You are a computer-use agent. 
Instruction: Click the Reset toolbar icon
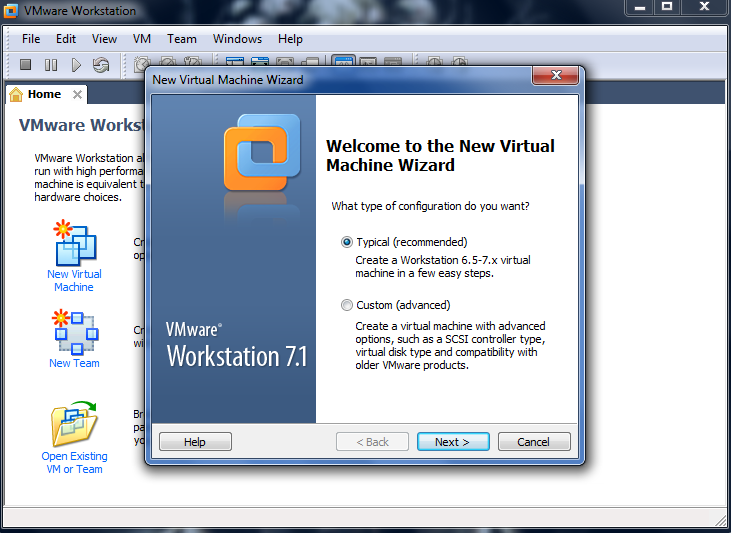pyautogui.click(x=101, y=65)
